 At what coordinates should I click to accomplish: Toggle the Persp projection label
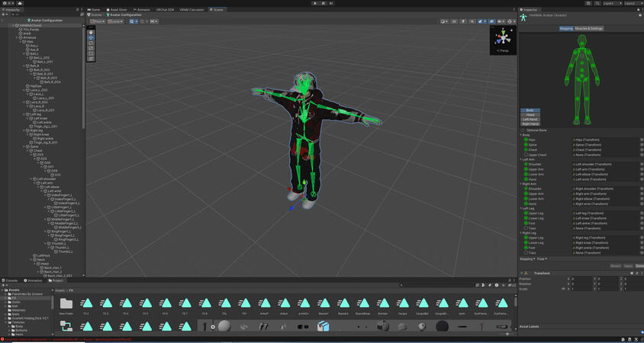(x=503, y=51)
